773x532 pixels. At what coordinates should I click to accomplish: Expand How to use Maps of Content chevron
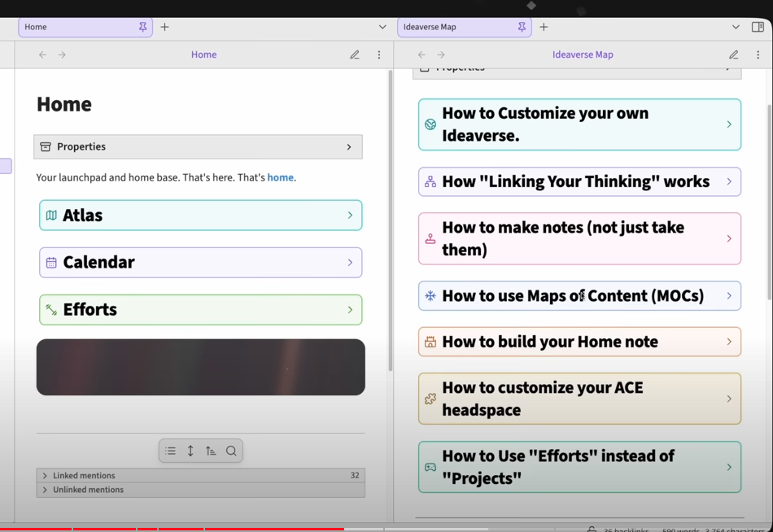(x=729, y=296)
